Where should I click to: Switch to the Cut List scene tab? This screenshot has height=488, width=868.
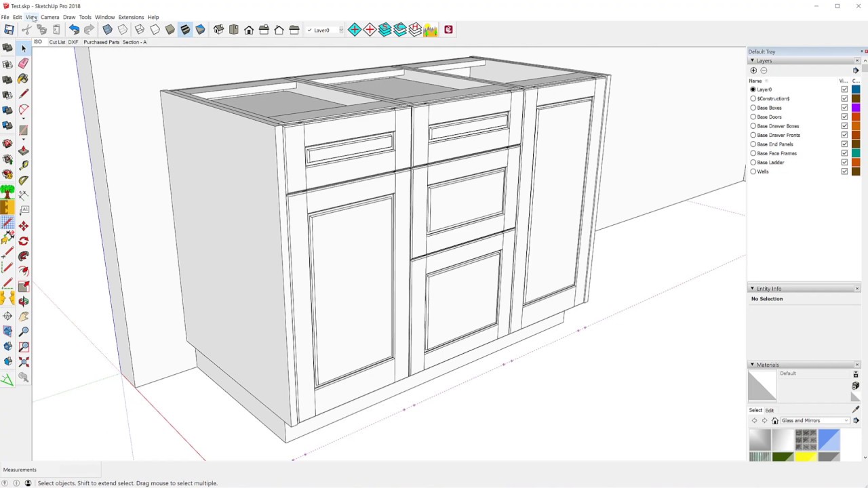57,42
